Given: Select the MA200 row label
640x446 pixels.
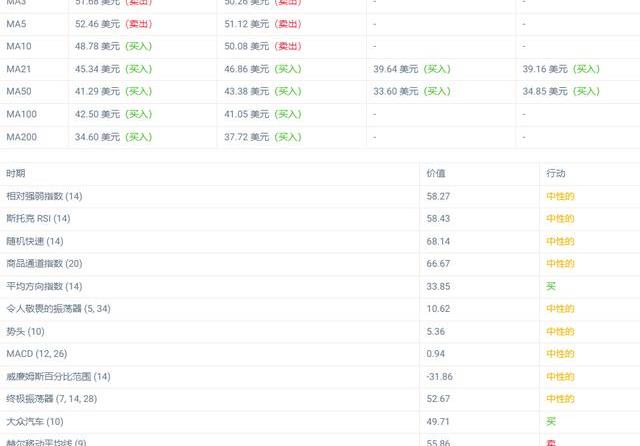Looking at the screenshot, I should 21,137.
